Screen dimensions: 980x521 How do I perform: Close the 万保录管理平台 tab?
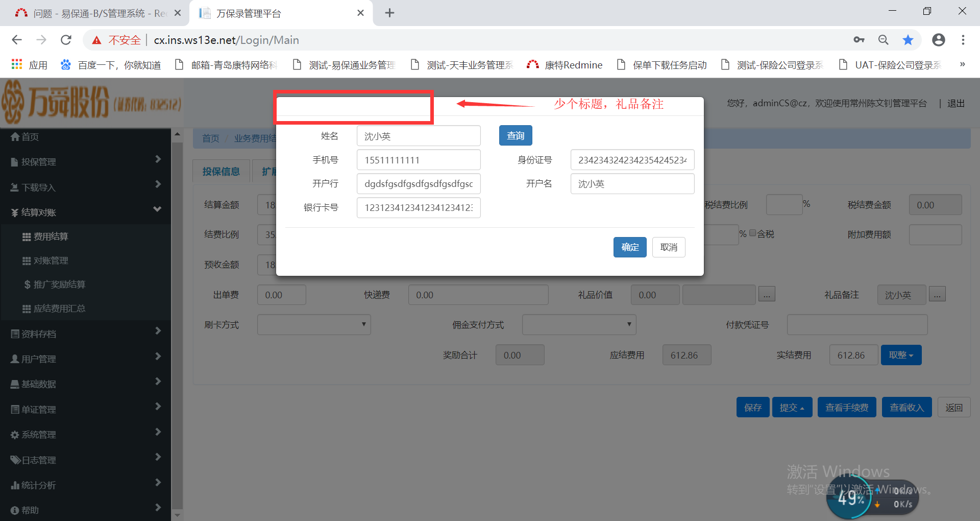click(361, 13)
